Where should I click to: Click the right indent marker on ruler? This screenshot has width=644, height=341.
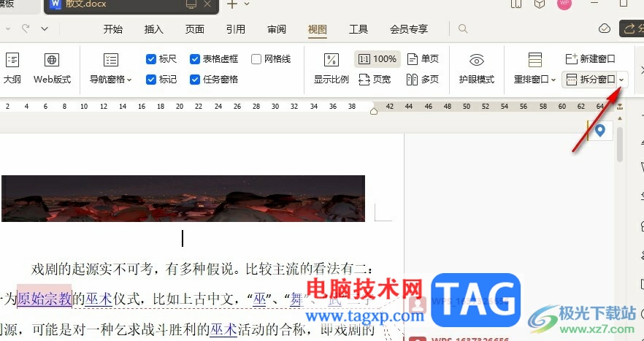(x=374, y=111)
